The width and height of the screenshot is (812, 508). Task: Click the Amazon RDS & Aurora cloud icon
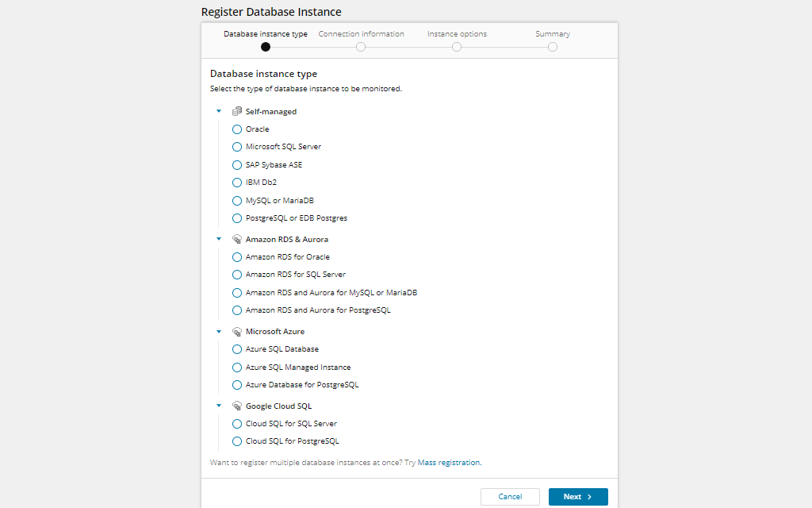(236, 239)
